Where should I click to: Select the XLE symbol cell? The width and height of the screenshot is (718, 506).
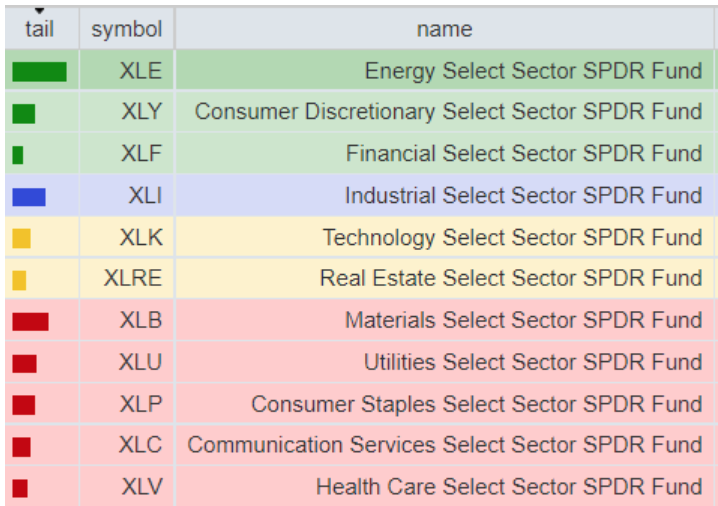(x=140, y=71)
